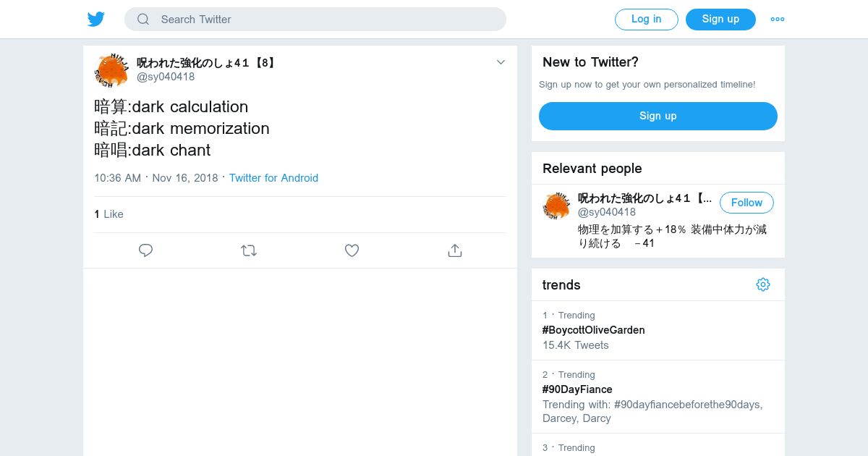The height and width of the screenshot is (456, 868).
Task: Retweet the dark calculation tweet
Action: pyautogui.click(x=249, y=250)
